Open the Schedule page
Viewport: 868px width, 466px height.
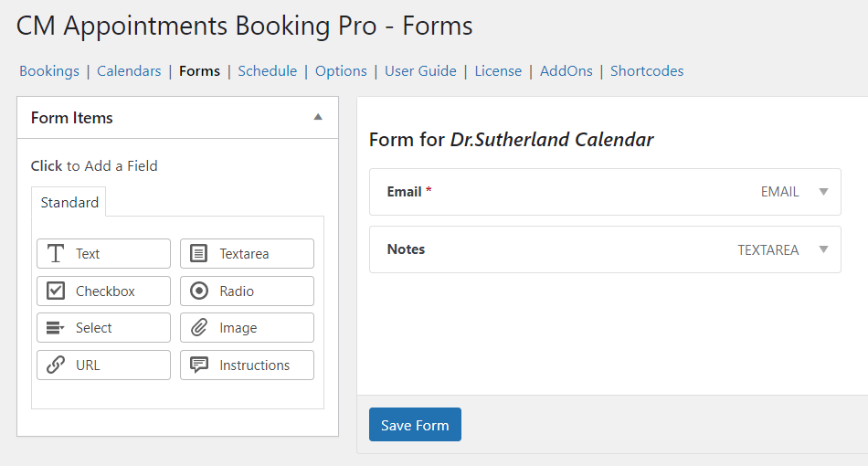click(x=268, y=71)
